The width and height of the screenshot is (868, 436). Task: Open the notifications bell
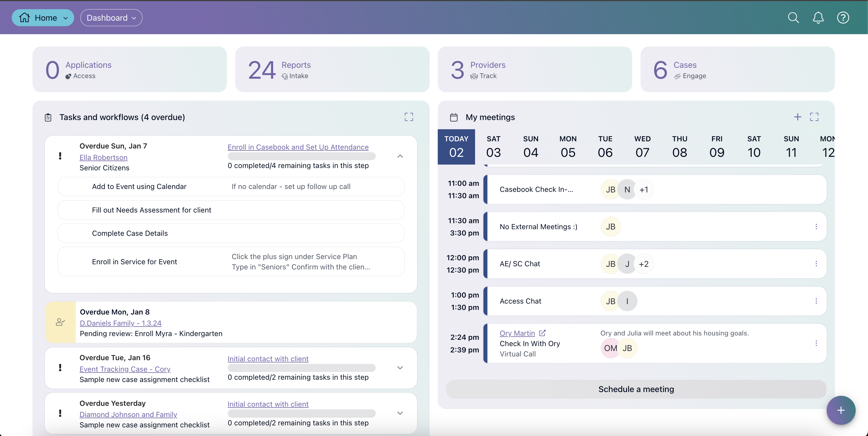[x=818, y=18]
